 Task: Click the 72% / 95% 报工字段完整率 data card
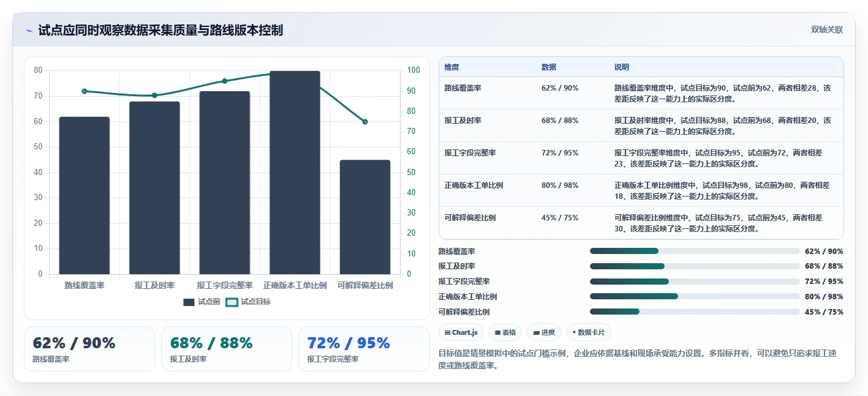click(364, 349)
